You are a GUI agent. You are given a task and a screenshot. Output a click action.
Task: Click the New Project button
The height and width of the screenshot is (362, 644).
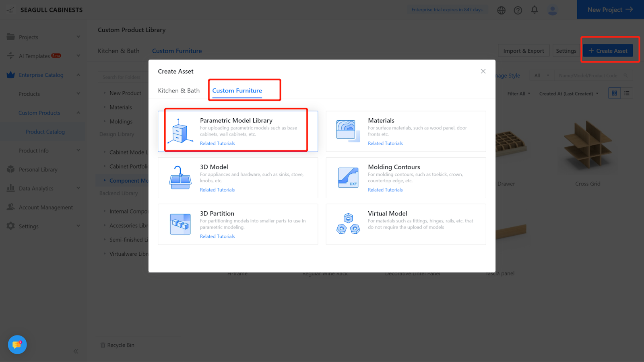pos(610,10)
